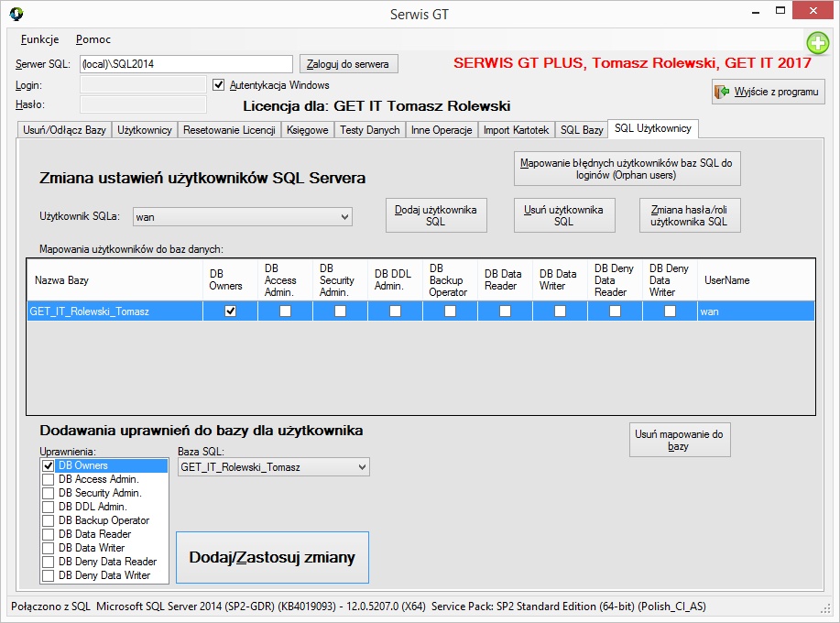Check DB Security Admin. in GET_IT_Rolewski_Tomasz grid row
The height and width of the screenshot is (623, 840).
click(x=340, y=311)
